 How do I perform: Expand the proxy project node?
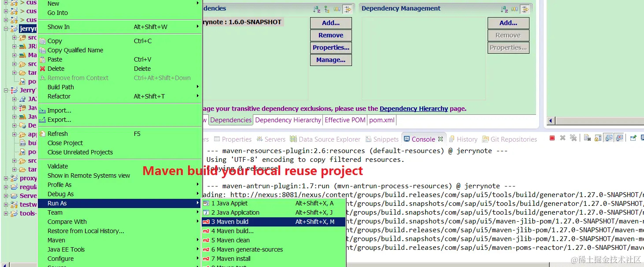coord(6,178)
